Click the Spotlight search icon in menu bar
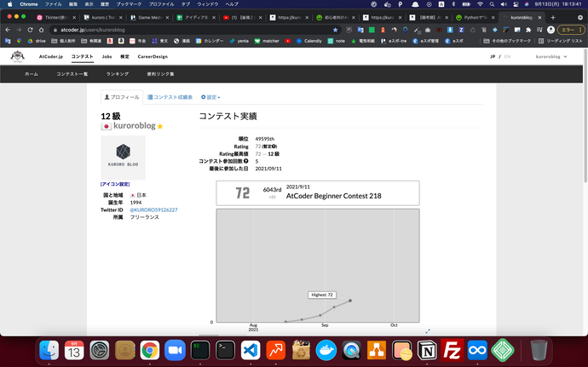The width and height of the screenshot is (588, 367). [492, 4]
